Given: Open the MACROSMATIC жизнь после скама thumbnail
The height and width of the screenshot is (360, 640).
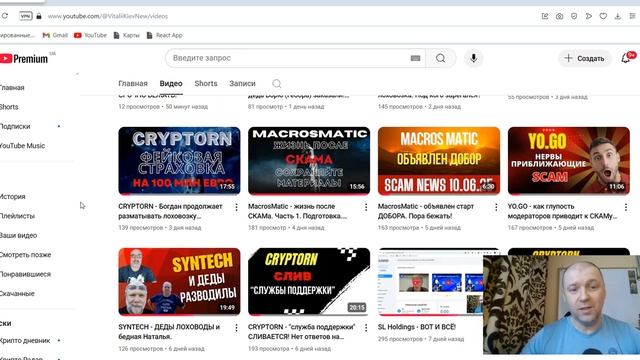Looking at the screenshot, I should click(309, 160).
